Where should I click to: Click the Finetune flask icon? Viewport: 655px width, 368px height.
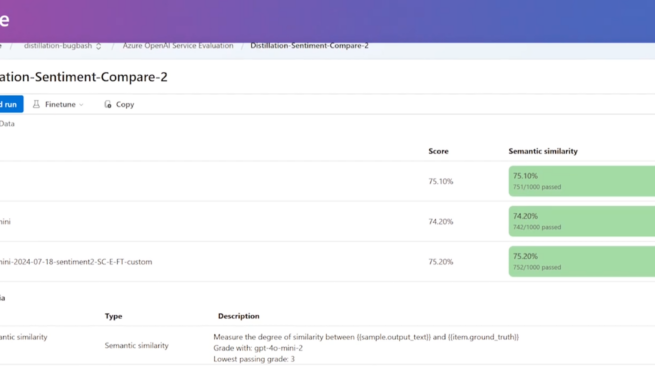(x=36, y=104)
